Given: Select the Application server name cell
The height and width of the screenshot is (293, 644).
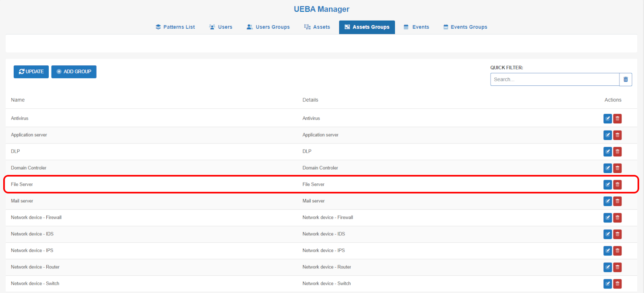Looking at the screenshot, I should [29, 135].
